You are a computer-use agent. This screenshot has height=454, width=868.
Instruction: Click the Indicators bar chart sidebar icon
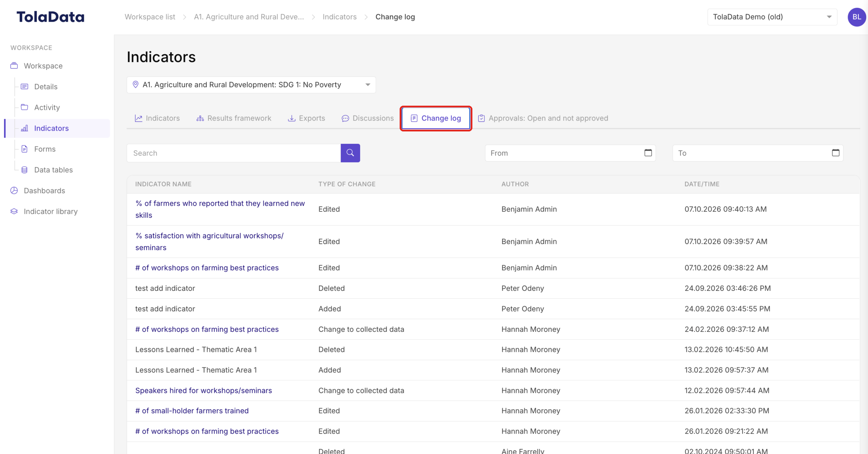(x=24, y=128)
